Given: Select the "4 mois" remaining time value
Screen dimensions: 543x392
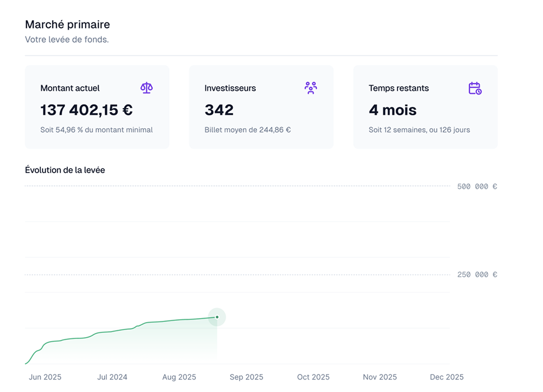Looking at the screenshot, I should point(392,110).
